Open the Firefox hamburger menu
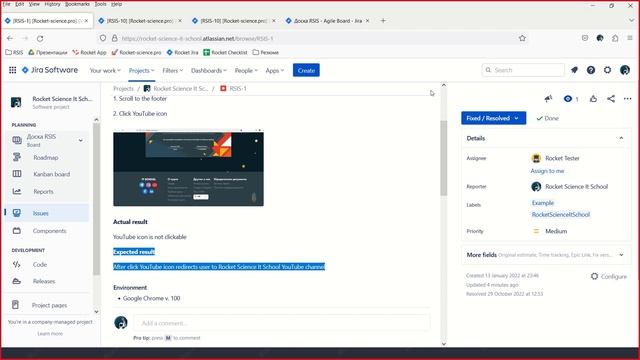640x360 pixels. click(630, 38)
